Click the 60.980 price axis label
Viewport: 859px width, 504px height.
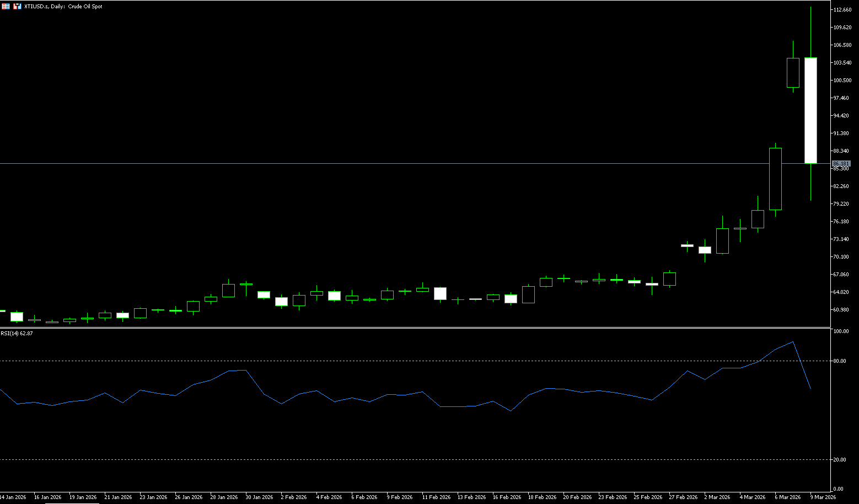(841, 310)
